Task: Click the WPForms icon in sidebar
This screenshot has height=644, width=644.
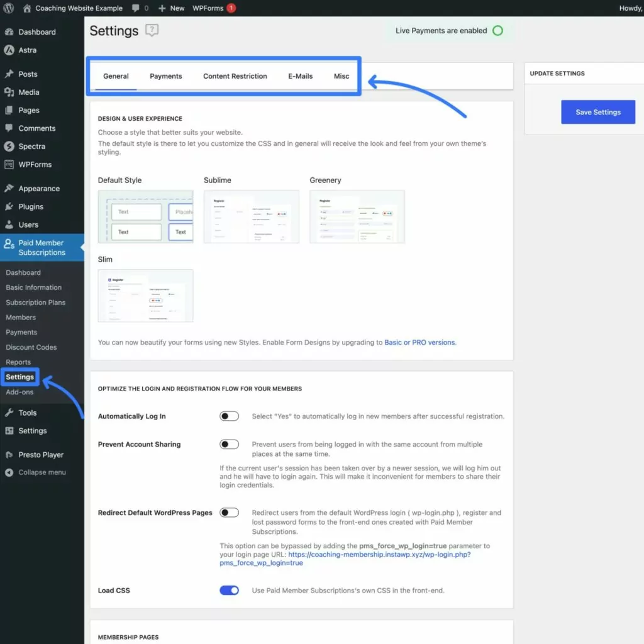Action: click(x=9, y=164)
